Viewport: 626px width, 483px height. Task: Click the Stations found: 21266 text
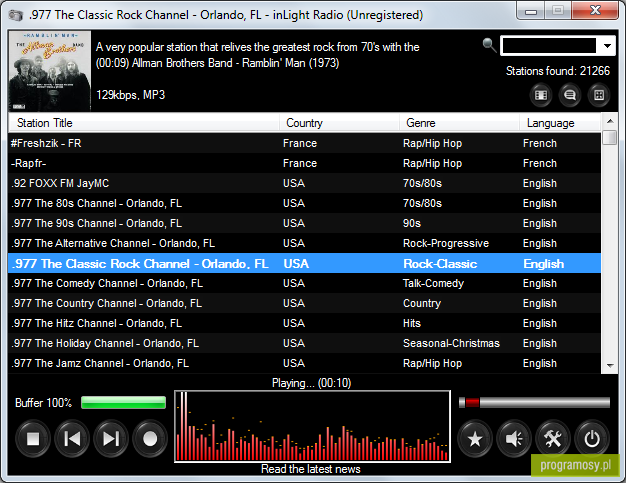558,71
